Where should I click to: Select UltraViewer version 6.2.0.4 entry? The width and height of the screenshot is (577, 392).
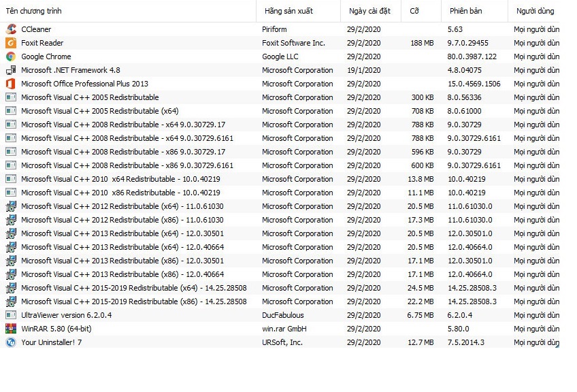click(x=66, y=316)
